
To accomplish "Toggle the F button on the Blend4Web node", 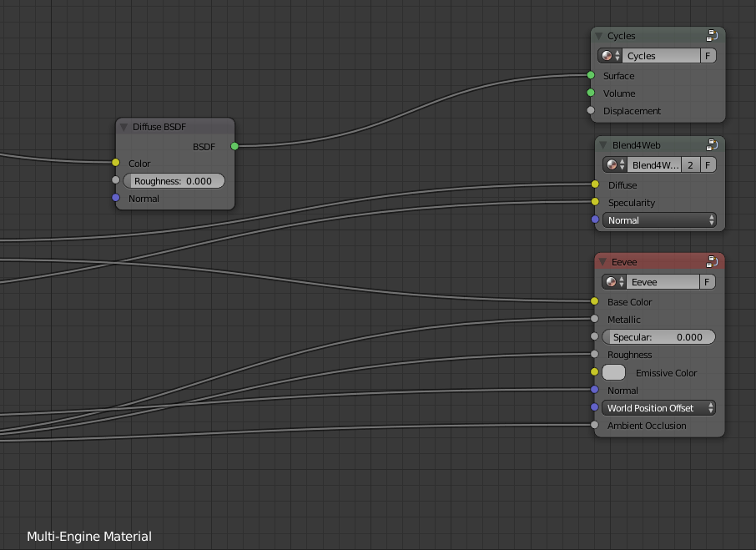I will 707,164.
